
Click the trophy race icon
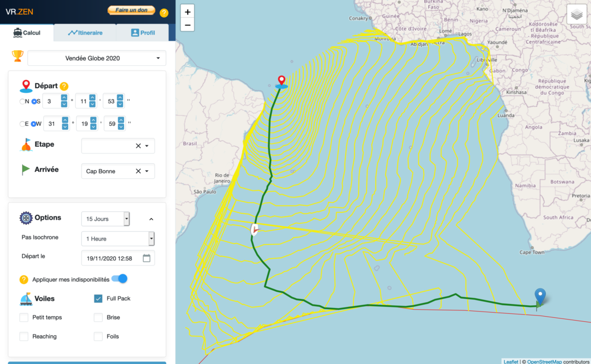pos(17,56)
